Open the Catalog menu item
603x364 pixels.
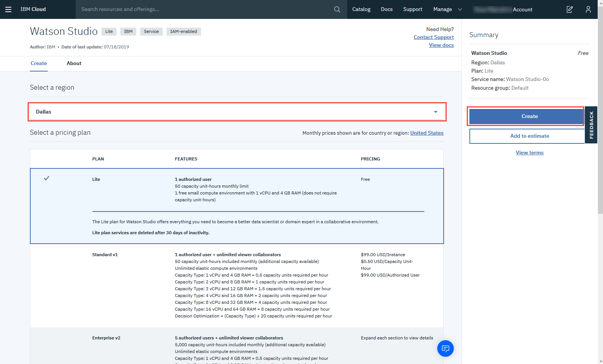pyautogui.click(x=361, y=9)
